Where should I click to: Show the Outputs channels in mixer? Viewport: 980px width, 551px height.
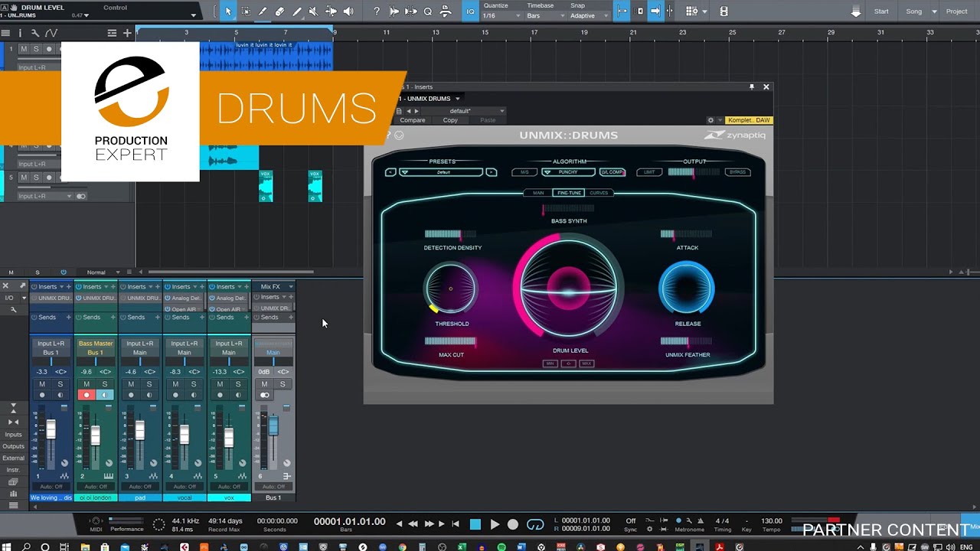click(x=13, y=447)
